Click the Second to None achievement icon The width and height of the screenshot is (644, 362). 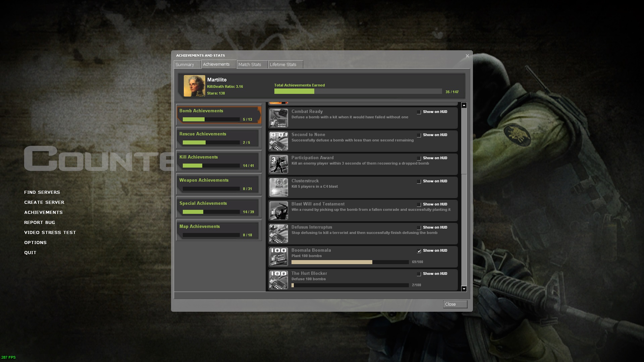(x=278, y=141)
